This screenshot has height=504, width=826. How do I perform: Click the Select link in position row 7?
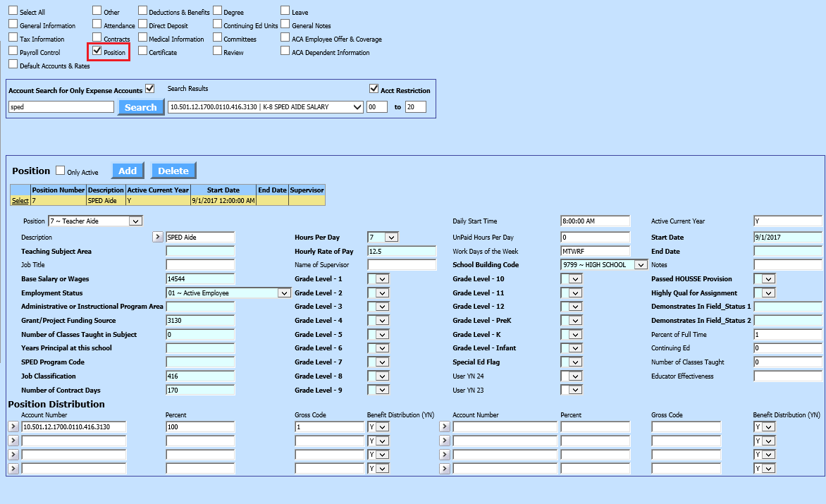pos(20,201)
